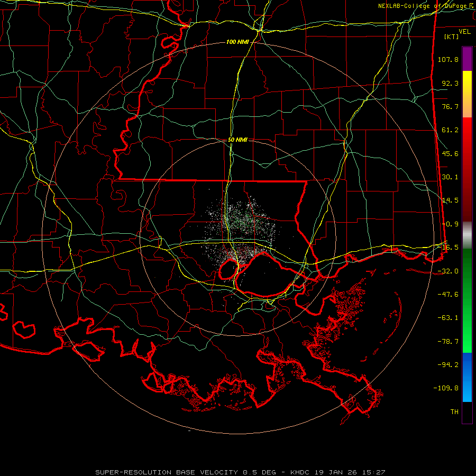Viewport: 476px width, 476px height.
Task: Select the -16.5 legend value
Action: point(448,248)
